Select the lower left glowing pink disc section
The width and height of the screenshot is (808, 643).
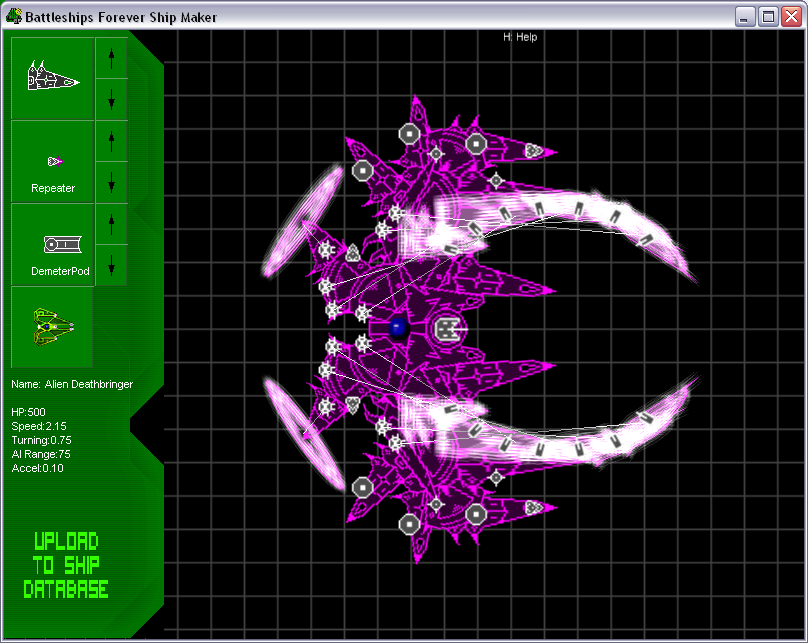[x=304, y=434]
